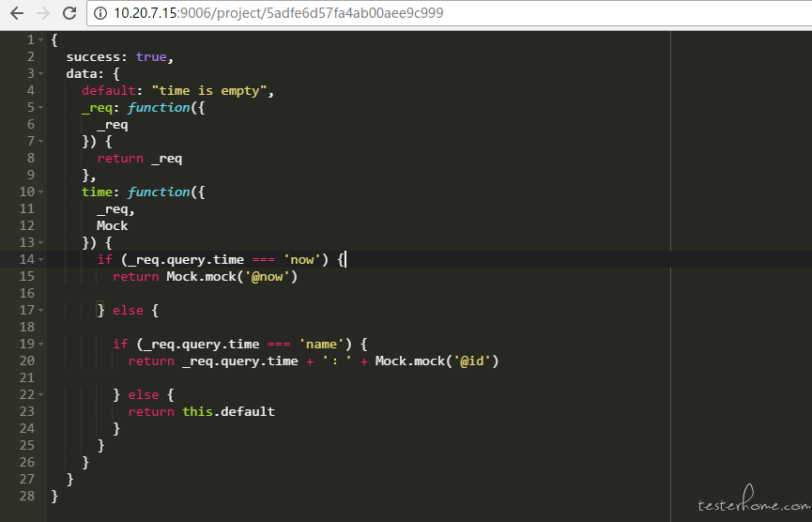
Task: Fold the time function at line 10
Action: click(41, 192)
